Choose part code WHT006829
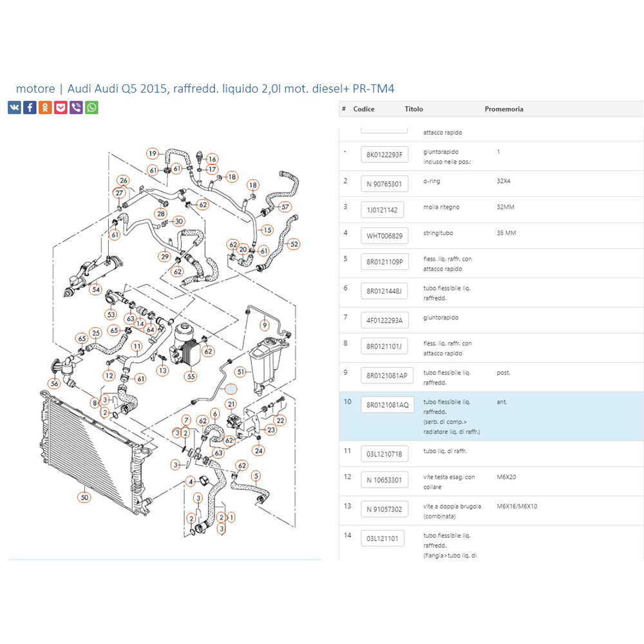The height and width of the screenshot is (644, 644). [384, 236]
